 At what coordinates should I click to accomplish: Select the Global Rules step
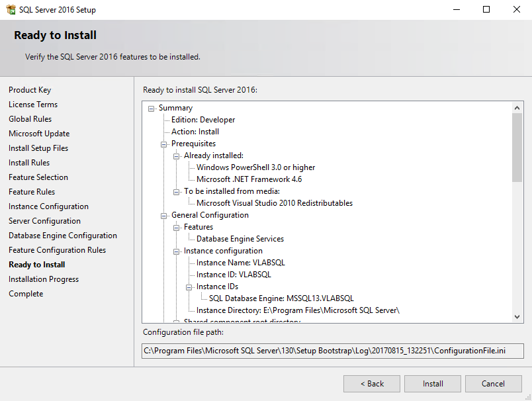30,119
